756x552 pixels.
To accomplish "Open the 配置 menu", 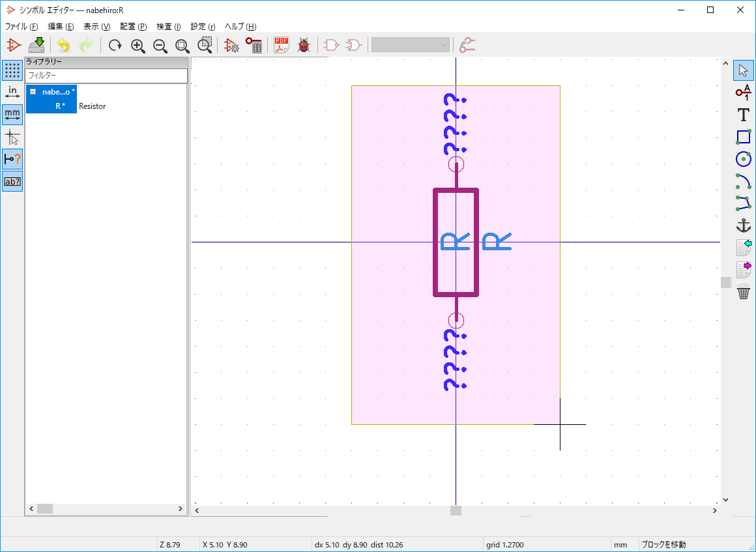I will [x=134, y=27].
